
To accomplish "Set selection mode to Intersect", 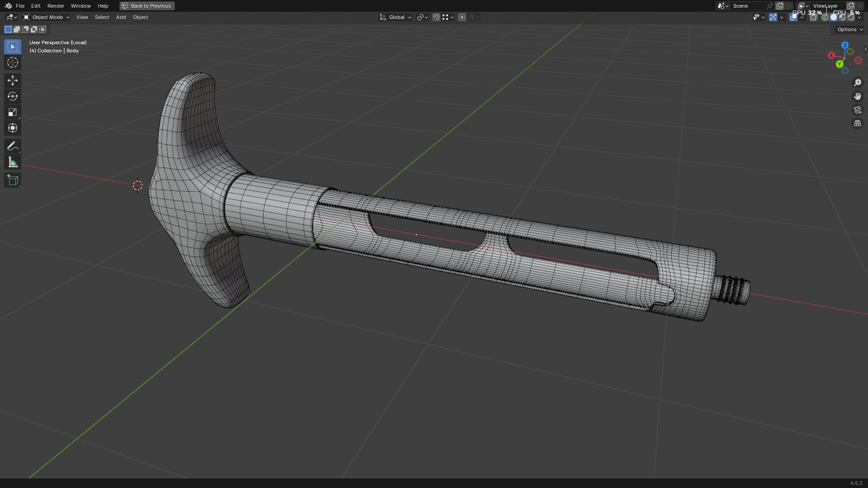I will pos(42,29).
